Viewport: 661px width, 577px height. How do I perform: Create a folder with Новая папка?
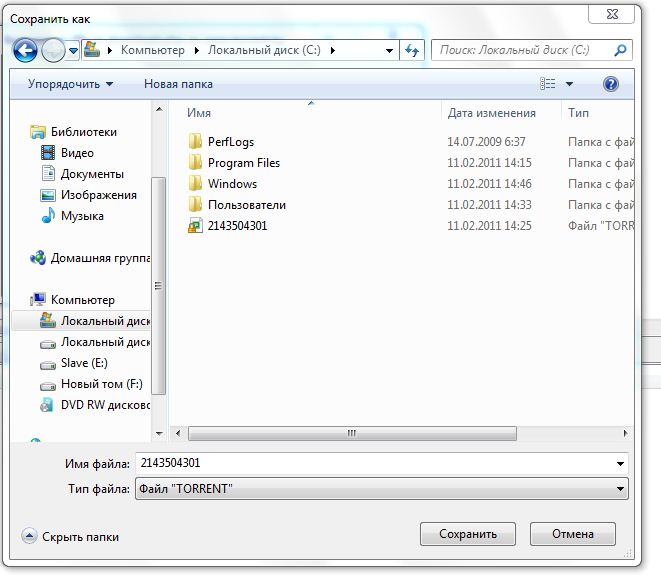pos(178,84)
